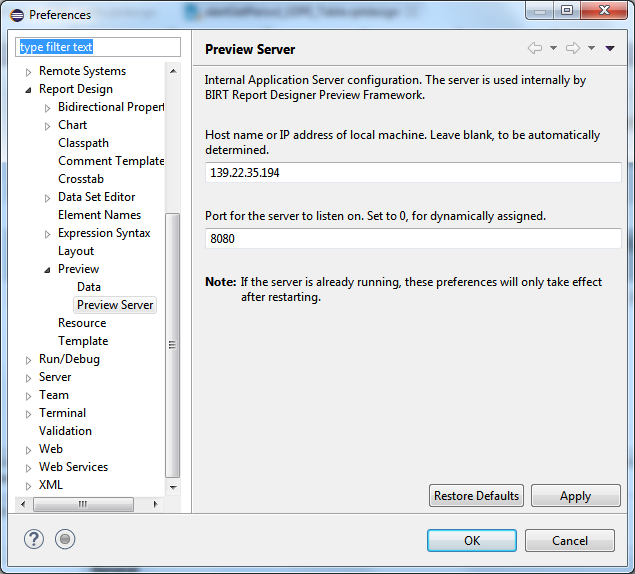
Task: Expand the Terminal node
Action: pyautogui.click(x=28, y=414)
